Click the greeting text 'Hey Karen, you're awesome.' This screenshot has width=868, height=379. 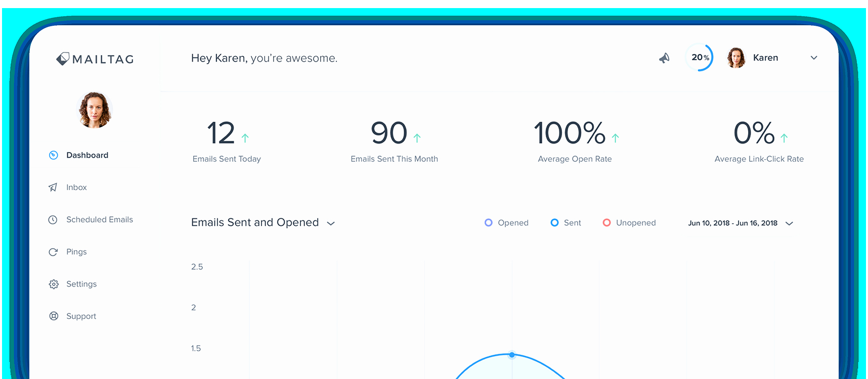tap(265, 58)
